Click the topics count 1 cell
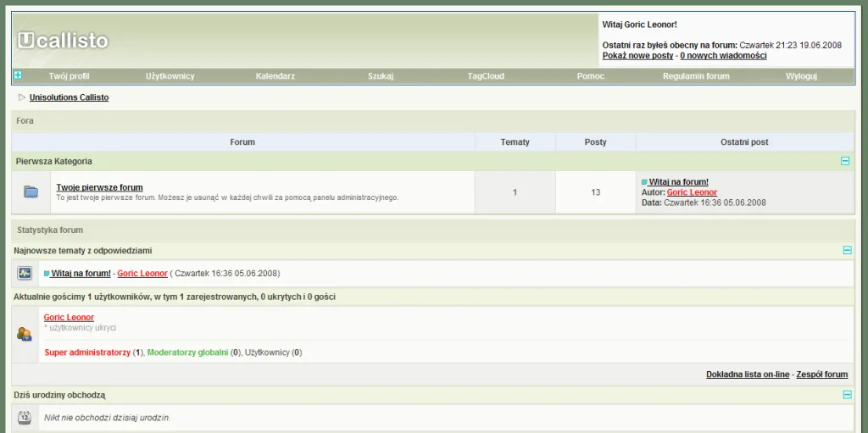The height and width of the screenshot is (433, 868). [515, 192]
